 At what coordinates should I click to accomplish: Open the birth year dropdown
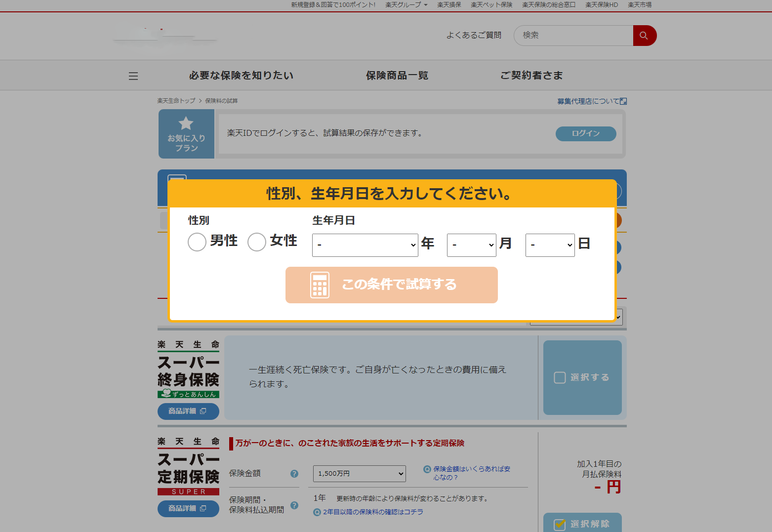pos(365,245)
